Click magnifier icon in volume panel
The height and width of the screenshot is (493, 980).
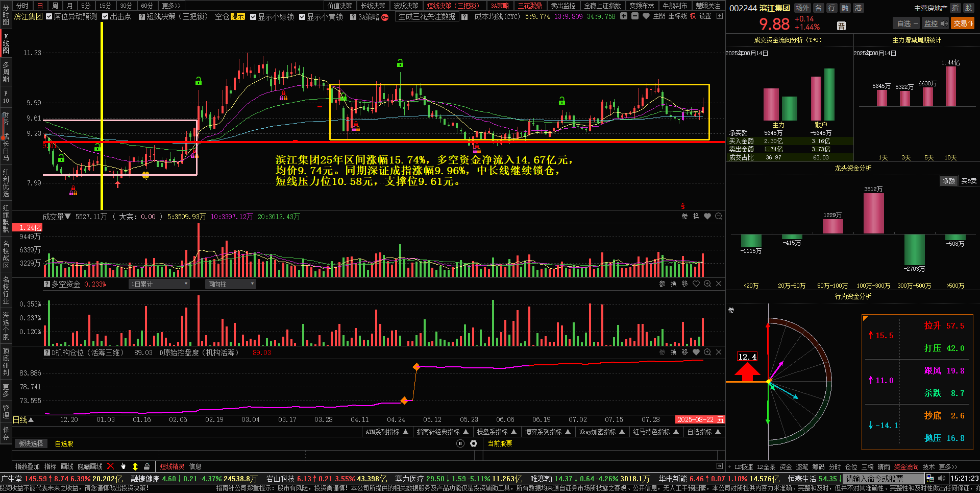click(x=719, y=217)
